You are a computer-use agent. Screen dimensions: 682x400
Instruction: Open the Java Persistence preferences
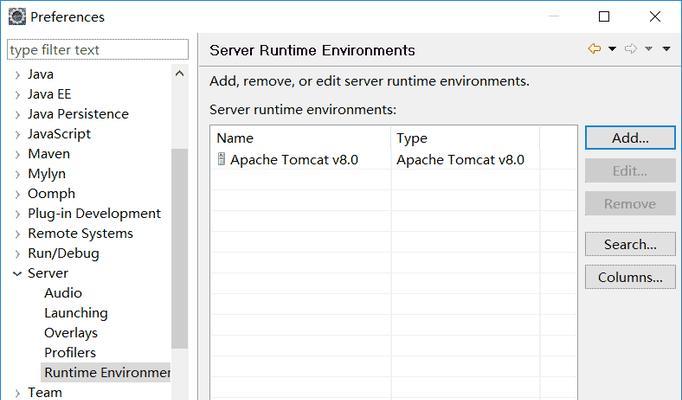78,114
